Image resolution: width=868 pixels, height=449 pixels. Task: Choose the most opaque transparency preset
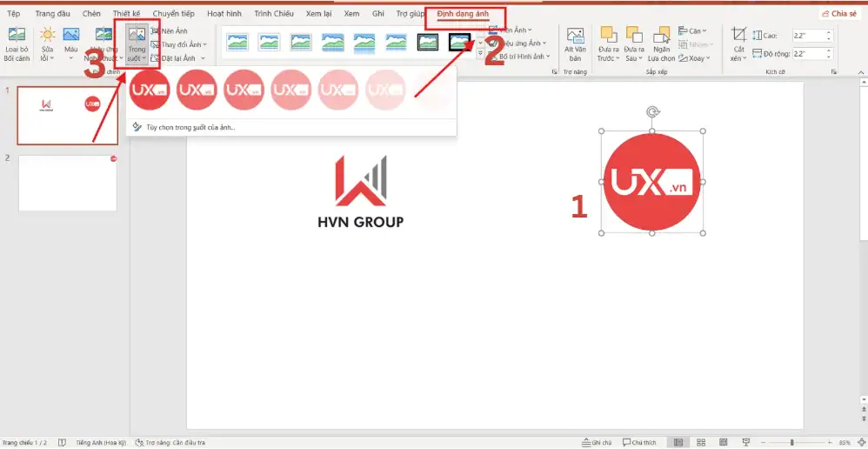(150, 90)
